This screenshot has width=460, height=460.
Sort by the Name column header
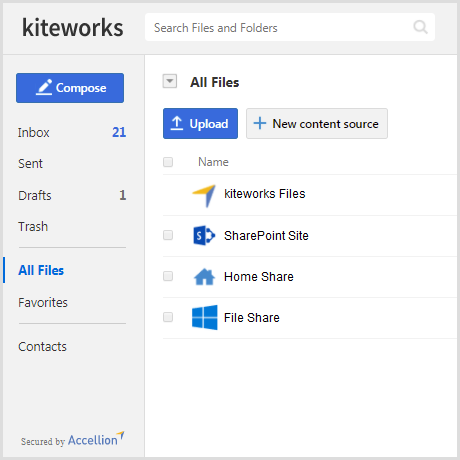point(213,162)
